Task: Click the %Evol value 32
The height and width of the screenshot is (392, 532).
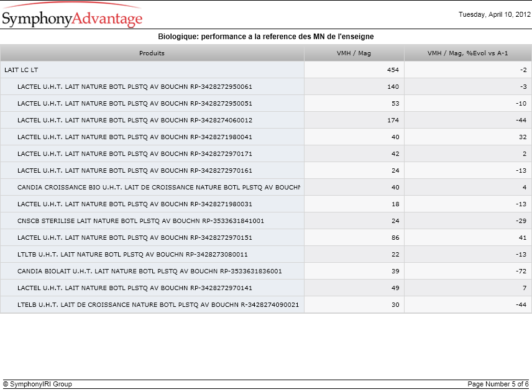Action: [523, 137]
